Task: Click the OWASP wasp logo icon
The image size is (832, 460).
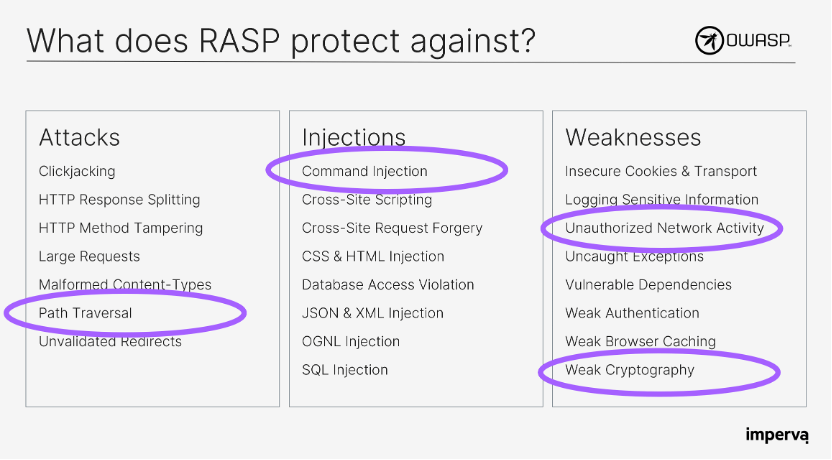Action: pyautogui.click(x=709, y=41)
